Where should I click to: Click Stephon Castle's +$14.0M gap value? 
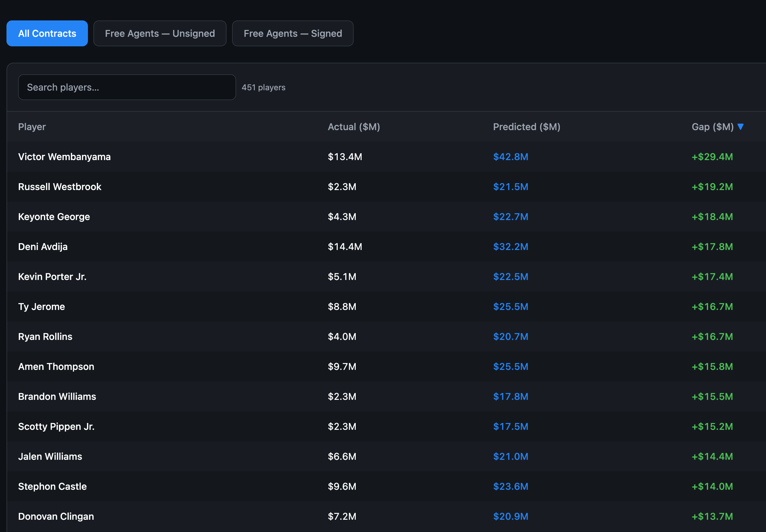pos(712,486)
